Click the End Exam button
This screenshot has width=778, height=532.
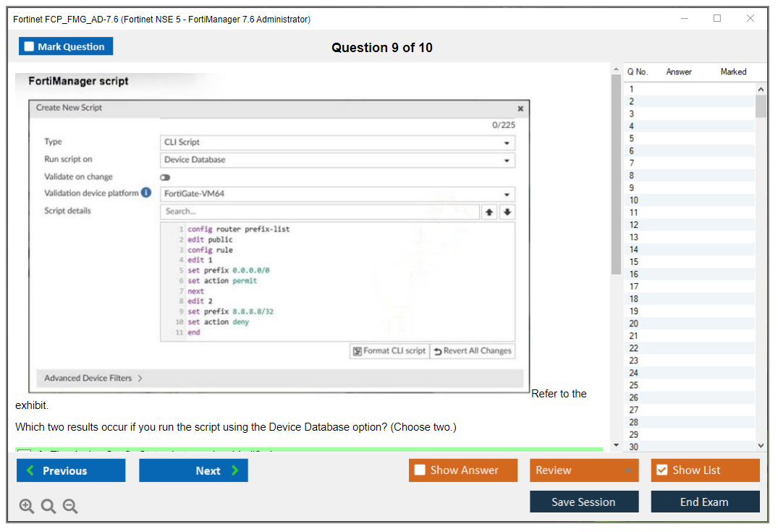[x=705, y=501]
